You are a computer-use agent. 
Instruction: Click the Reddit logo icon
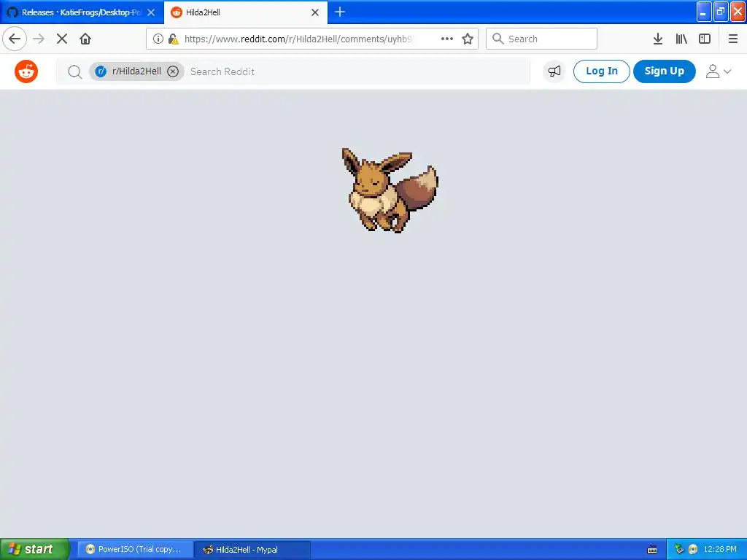coord(26,71)
